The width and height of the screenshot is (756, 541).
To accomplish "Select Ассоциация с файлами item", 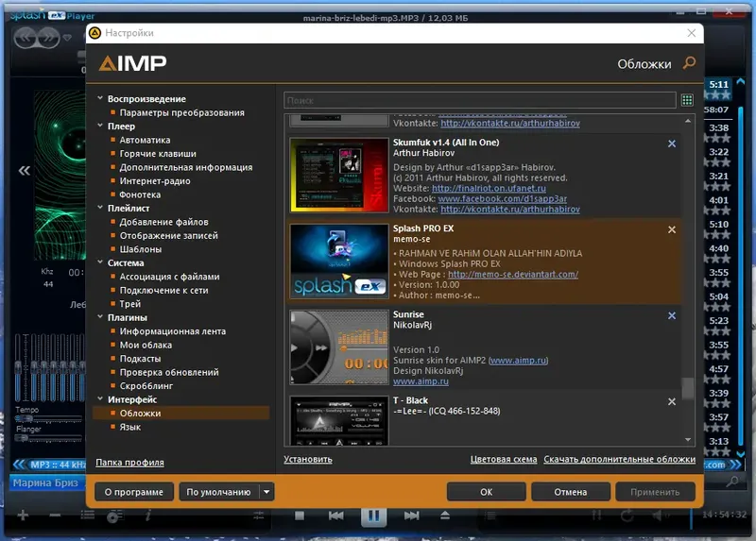I will click(x=169, y=277).
